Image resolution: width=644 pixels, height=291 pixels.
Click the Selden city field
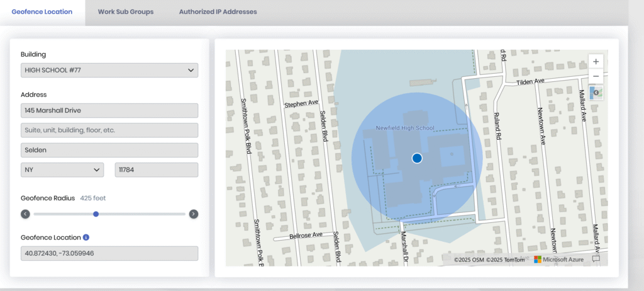(x=109, y=150)
